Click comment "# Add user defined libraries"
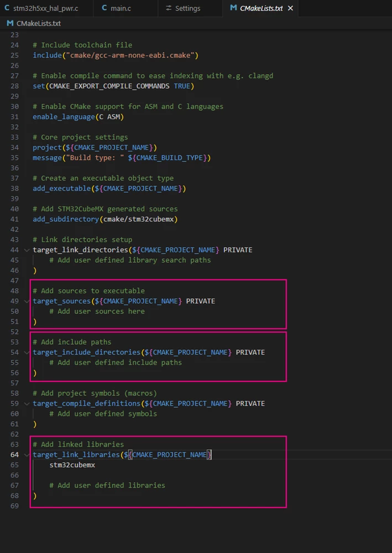392x553 pixels. click(107, 485)
